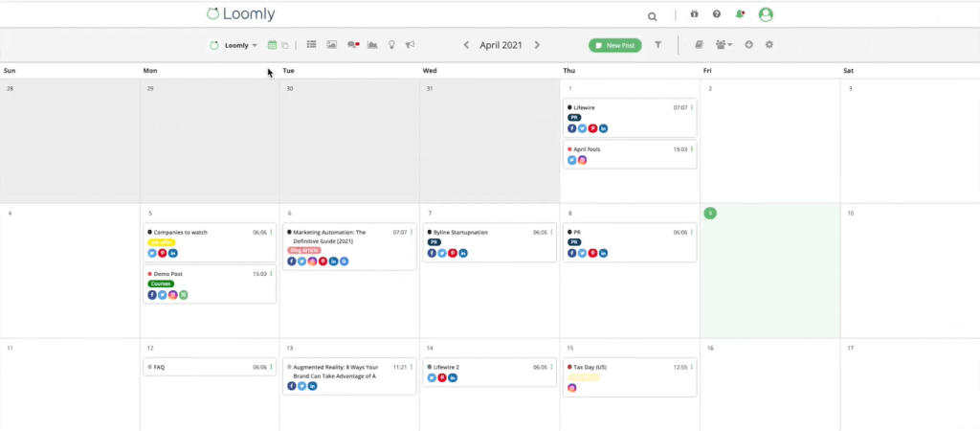Click the yellow label on Companies to watch

[162, 242]
